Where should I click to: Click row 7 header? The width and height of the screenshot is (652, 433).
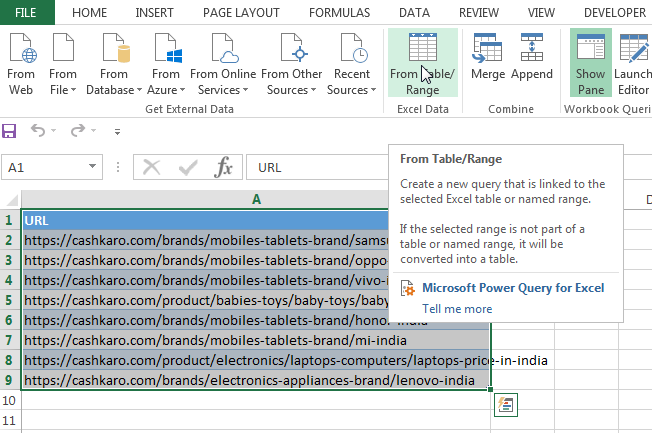coord(10,340)
